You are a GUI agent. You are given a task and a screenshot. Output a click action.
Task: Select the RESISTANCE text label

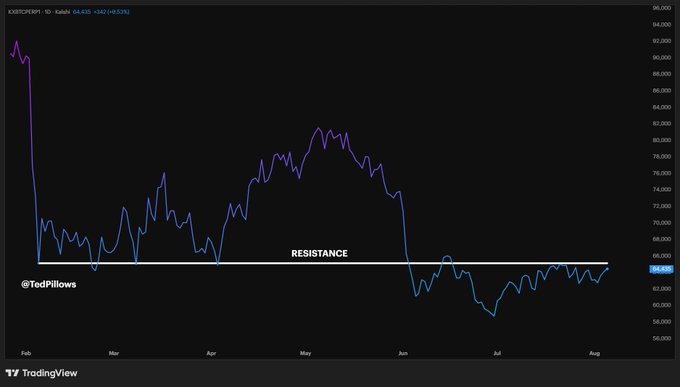coord(319,253)
